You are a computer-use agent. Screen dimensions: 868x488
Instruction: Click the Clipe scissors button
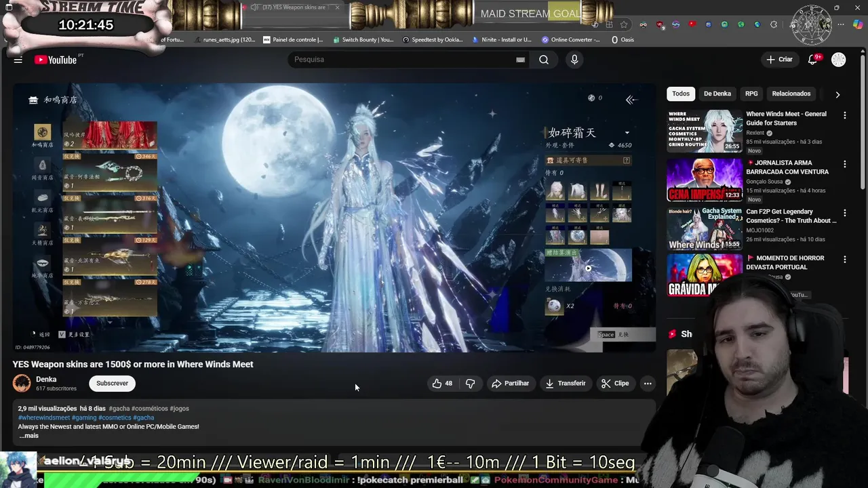pos(615,384)
